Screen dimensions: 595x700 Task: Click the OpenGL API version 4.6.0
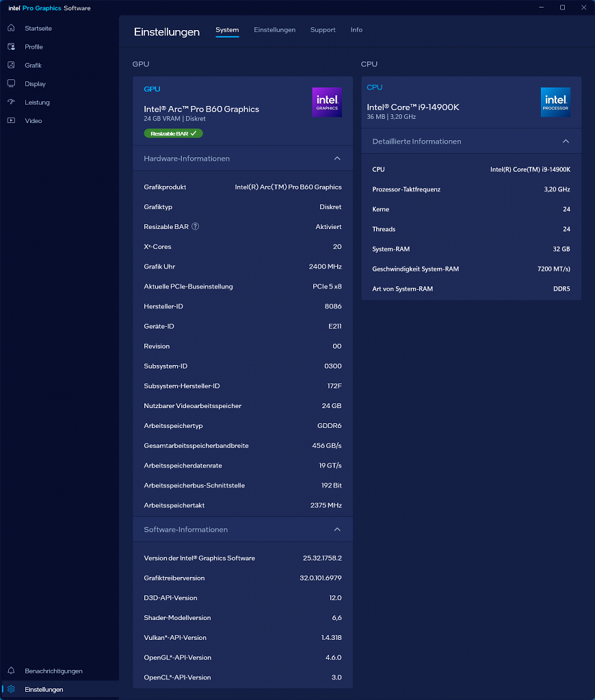[x=334, y=658]
